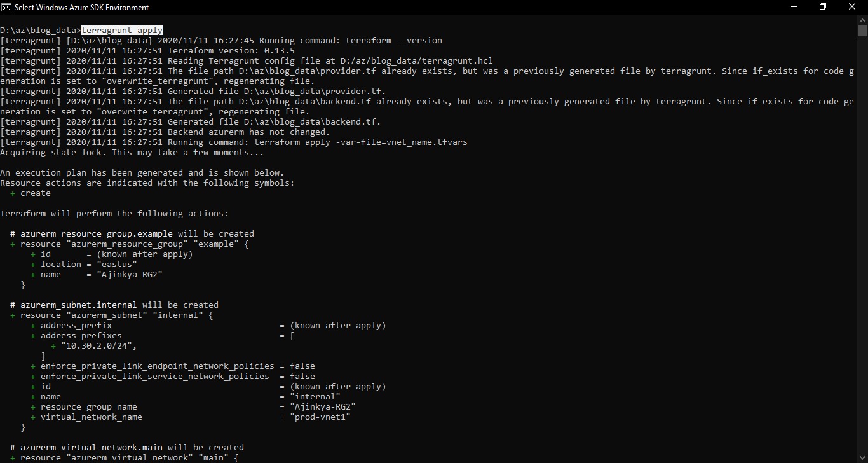This screenshot has height=463, width=868.
Task: Click the highlighted "terragrunt apply" command
Action: tap(122, 30)
